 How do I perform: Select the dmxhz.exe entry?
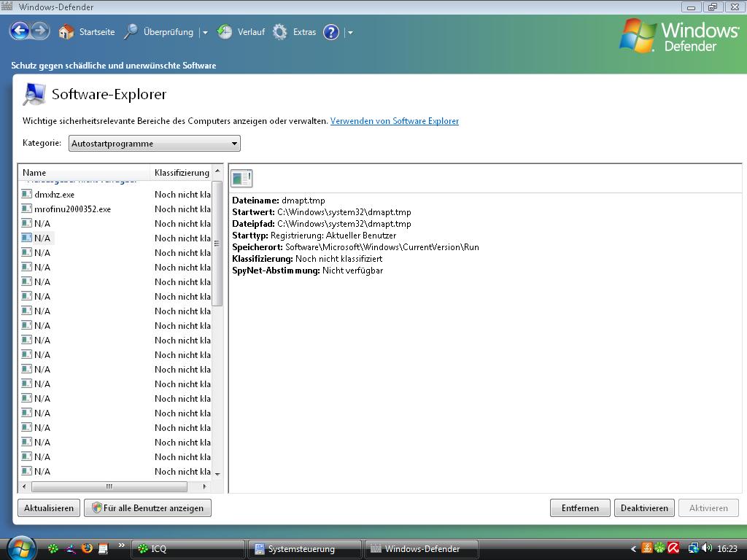pos(54,194)
